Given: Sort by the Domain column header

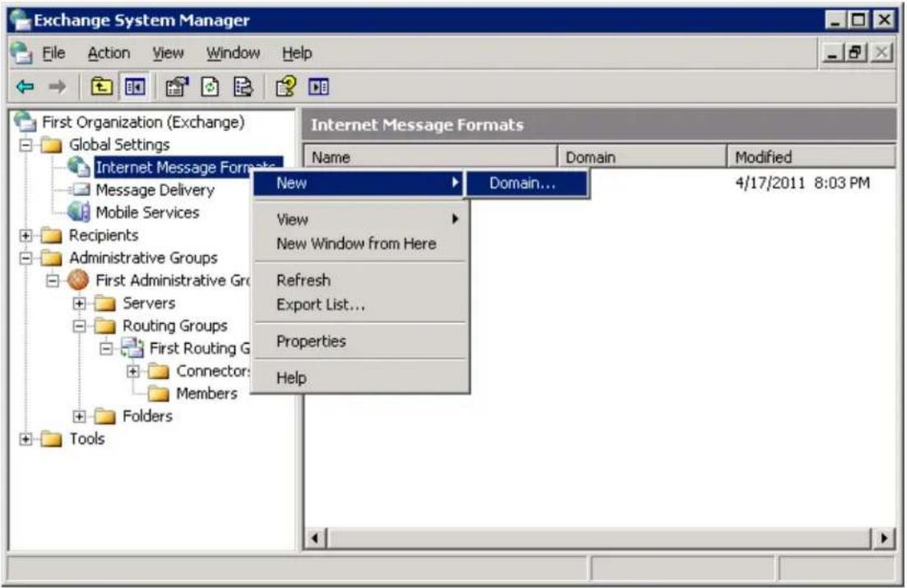Looking at the screenshot, I should tap(642, 157).
